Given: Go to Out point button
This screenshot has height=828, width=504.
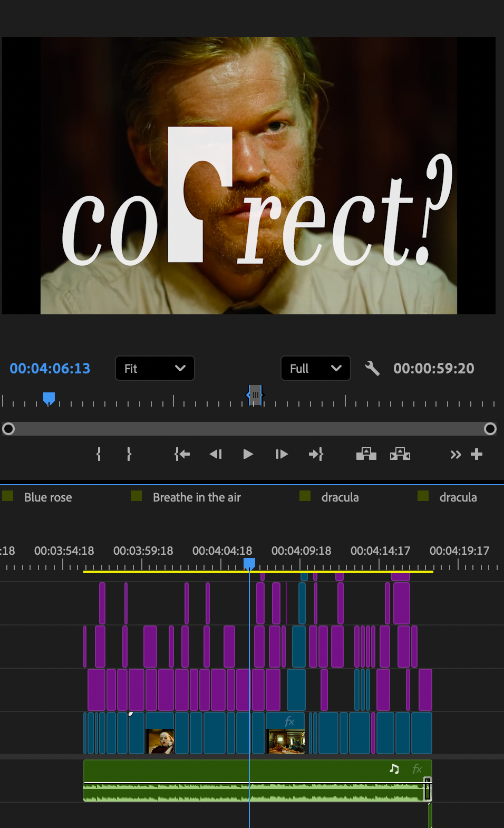Looking at the screenshot, I should click(316, 454).
